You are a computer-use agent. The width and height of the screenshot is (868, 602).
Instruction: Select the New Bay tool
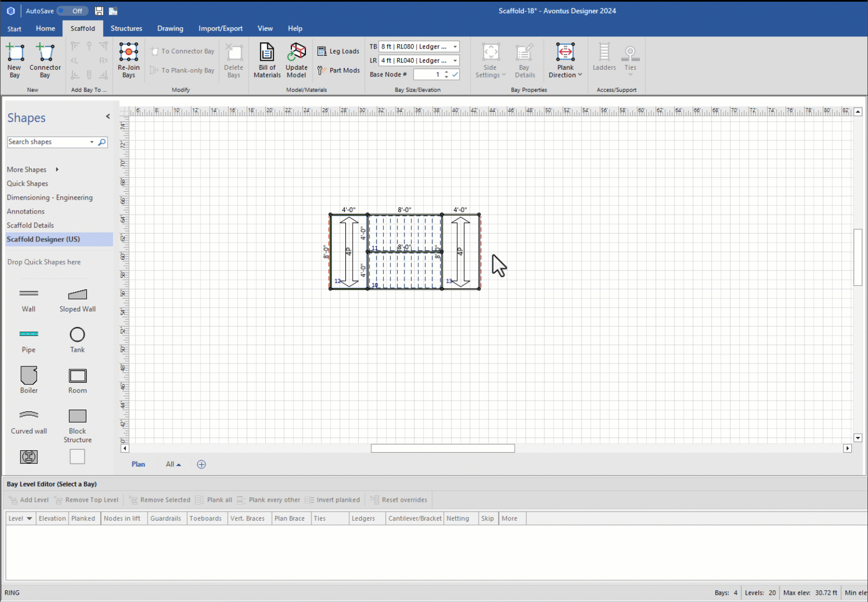(x=14, y=60)
